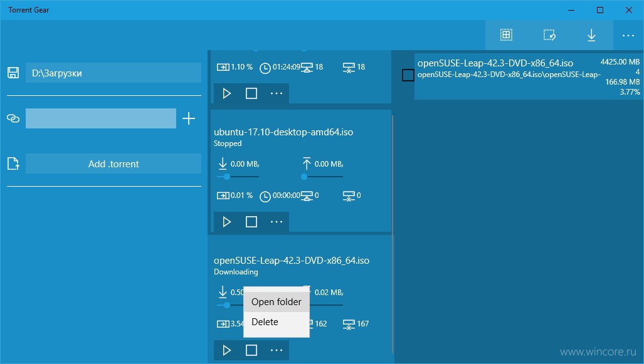Click the torrent list vertical scrollbar

point(393,234)
